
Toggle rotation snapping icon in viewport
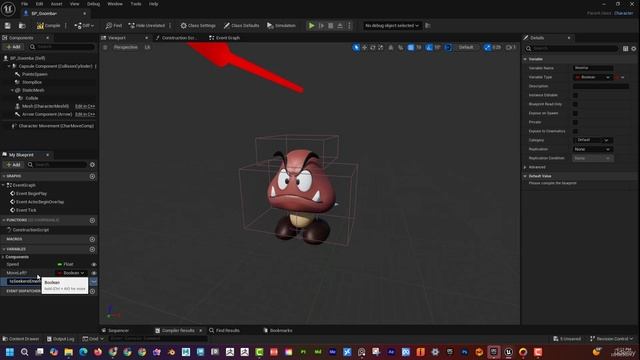[x=429, y=48]
